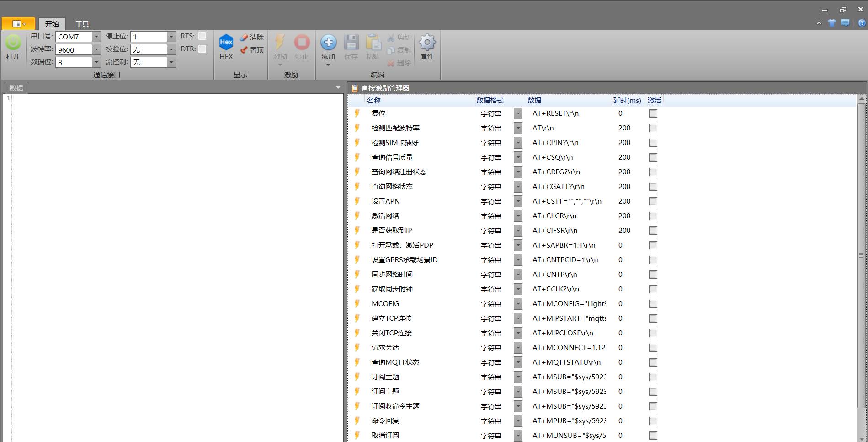Tick the activate checkbox for 取消订阅
The image size is (868, 442).
click(653, 436)
